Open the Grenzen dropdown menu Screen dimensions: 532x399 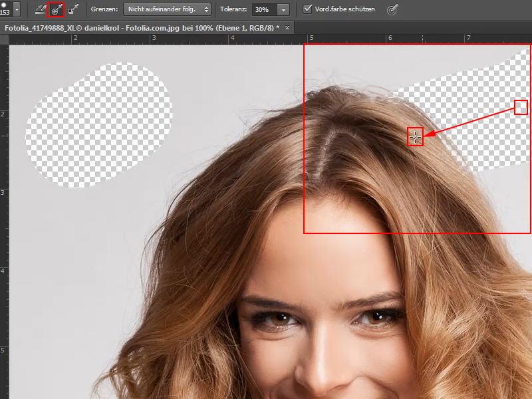pyautogui.click(x=167, y=9)
